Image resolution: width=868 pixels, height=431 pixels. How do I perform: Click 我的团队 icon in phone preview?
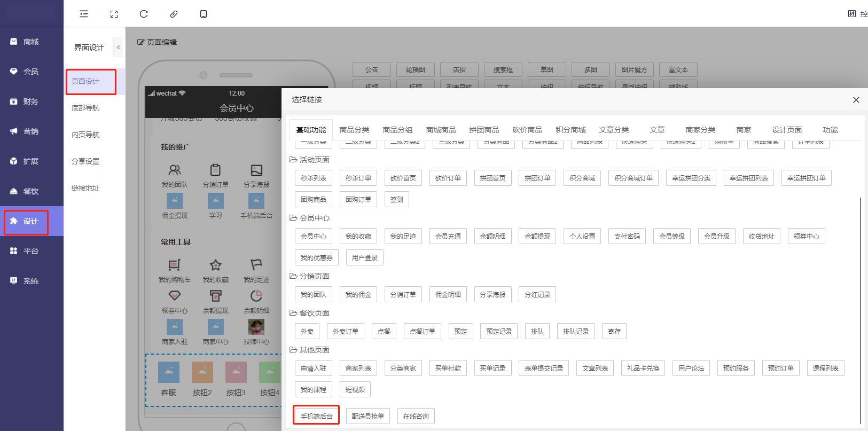click(175, 170)
